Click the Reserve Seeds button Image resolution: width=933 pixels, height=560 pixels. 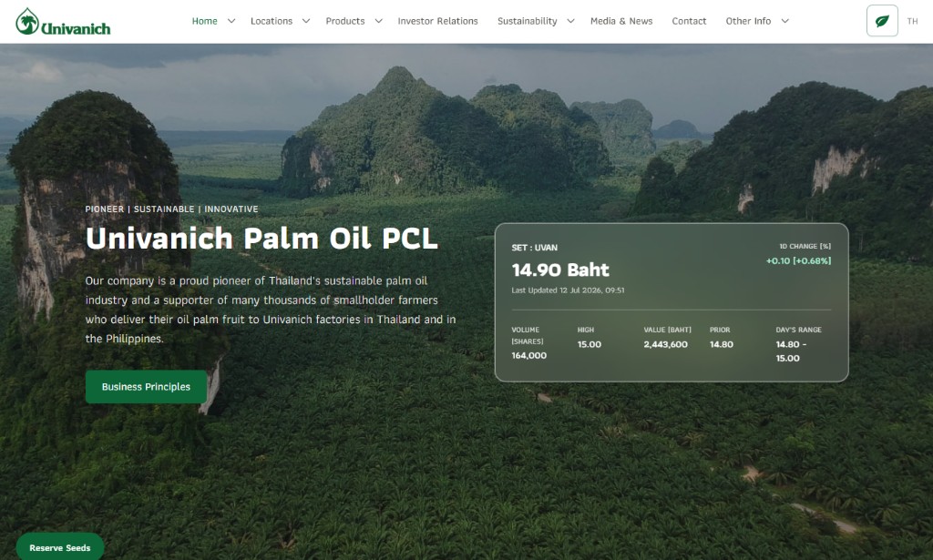pos(60,547)
